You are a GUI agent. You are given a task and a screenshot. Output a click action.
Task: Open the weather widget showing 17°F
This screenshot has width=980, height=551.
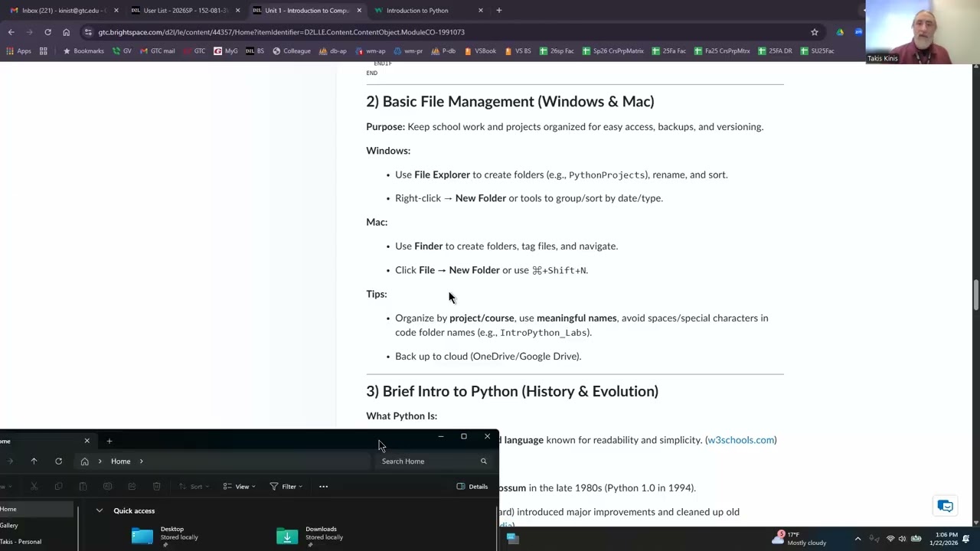tap(800, 538)
